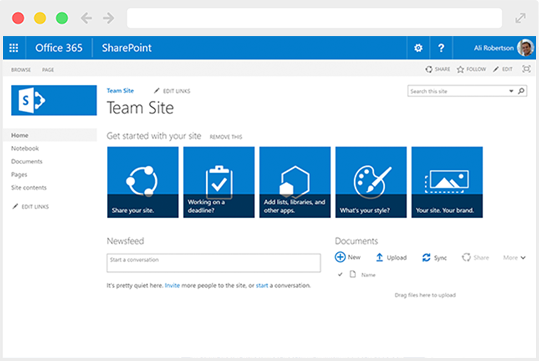Open Notebook in the left navigation
Viewport: 539px width, 361px height.
point(25,148)
